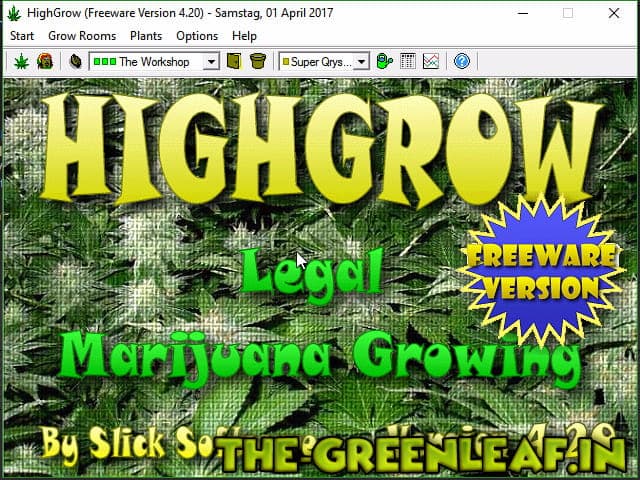Viewport: 640px width, 480px height.
Task: Click the plant pot toolbar icon
Action: tap(258, 62)
